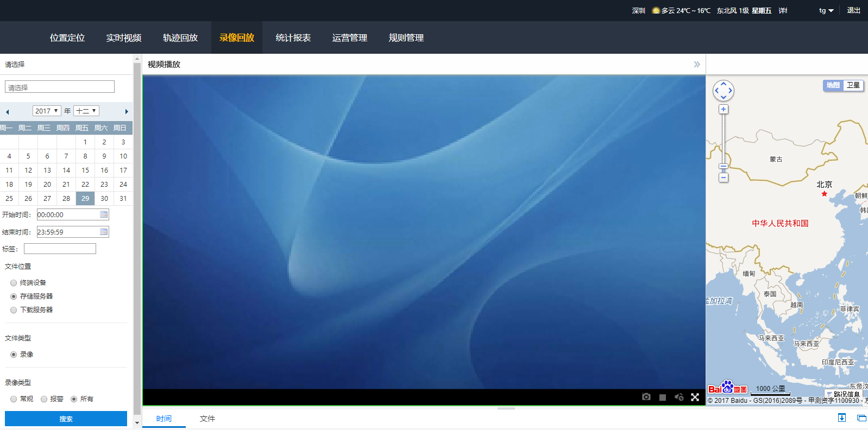Toggle 路况信息 traffic info on map
Viewport: 868px width, 430px height.
[842, 394]
